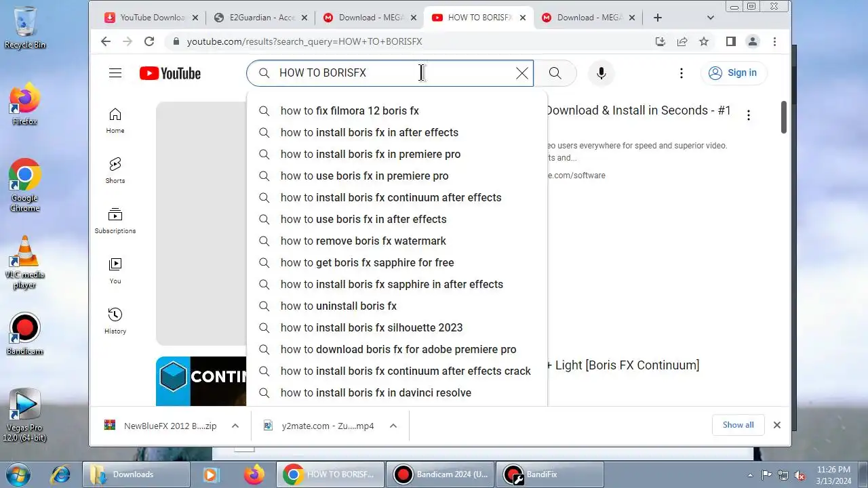Open Home in the YouTube sidebar
This screenshot has height=488, width=868.
point(115,121)
